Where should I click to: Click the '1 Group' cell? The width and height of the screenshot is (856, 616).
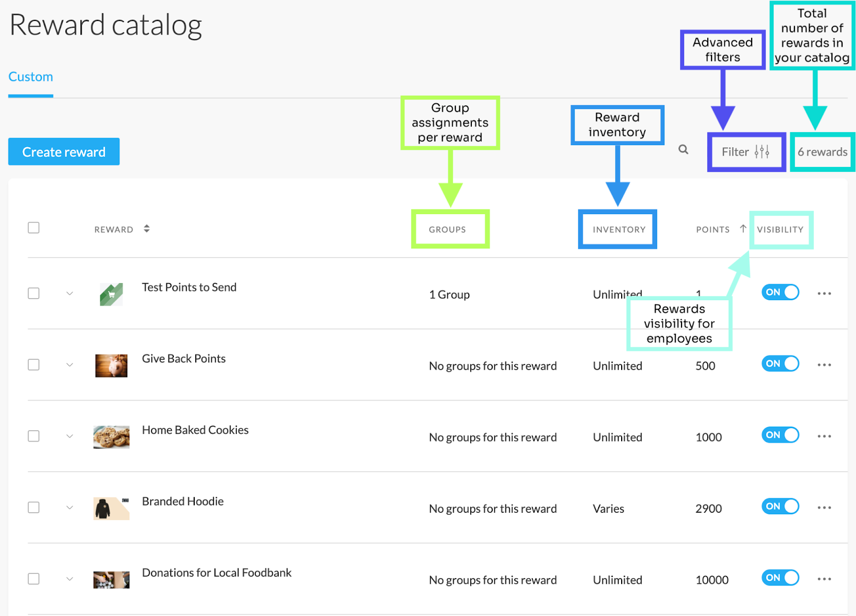(x=449, y=295)
